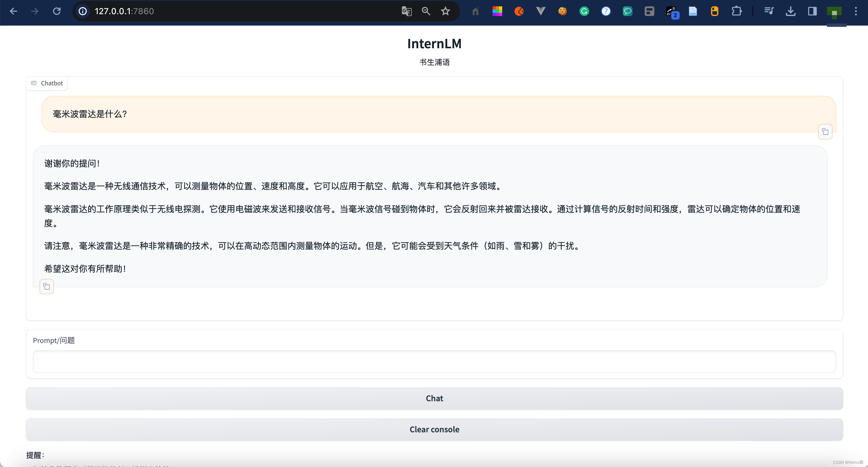The image size is (868, 467).
Task: Click the address bar URL 127.0.0.1:7860
Action: pyautogui.click(x=124, y=11)
